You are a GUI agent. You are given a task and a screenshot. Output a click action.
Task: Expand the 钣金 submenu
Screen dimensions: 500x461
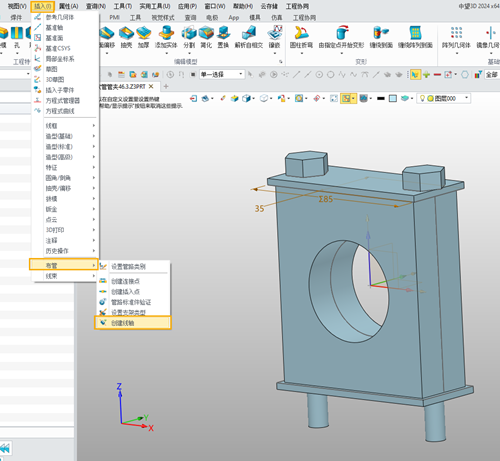[65, 209]
